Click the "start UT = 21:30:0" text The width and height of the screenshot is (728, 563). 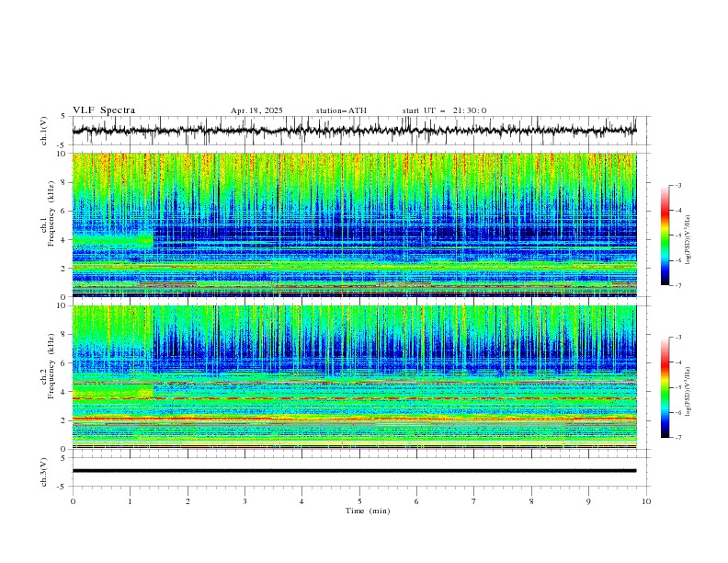[x=444, y=110]
